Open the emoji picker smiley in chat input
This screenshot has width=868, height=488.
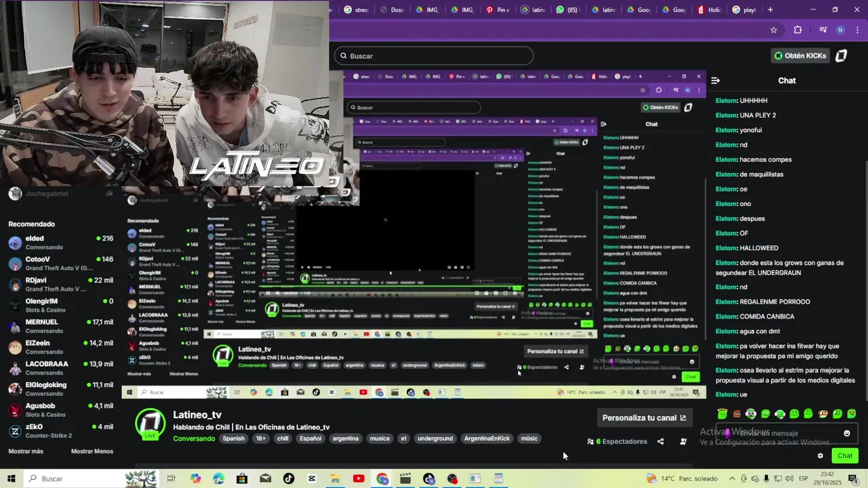(x=846, y=434)
